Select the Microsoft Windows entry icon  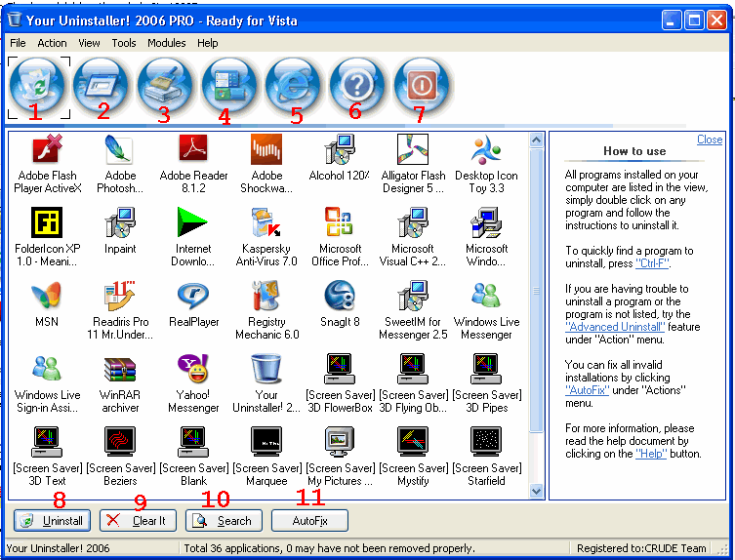(486, 222)
